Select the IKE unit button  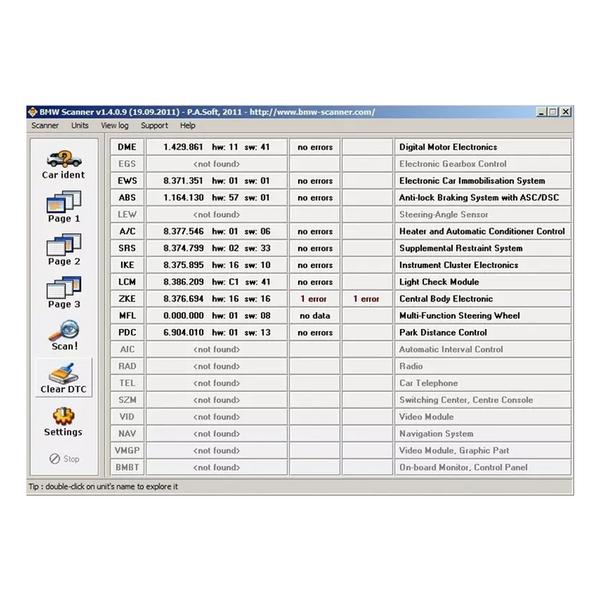[x=127, y=265]
